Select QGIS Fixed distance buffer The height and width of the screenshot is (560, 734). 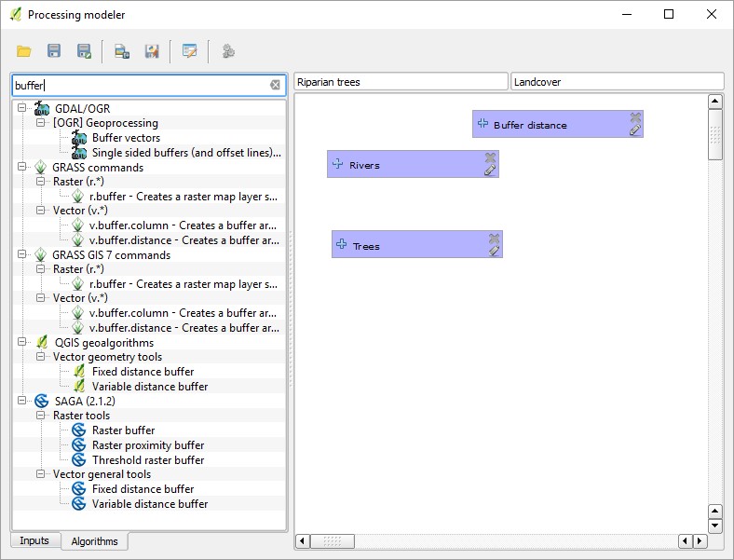tap(143, 372)
